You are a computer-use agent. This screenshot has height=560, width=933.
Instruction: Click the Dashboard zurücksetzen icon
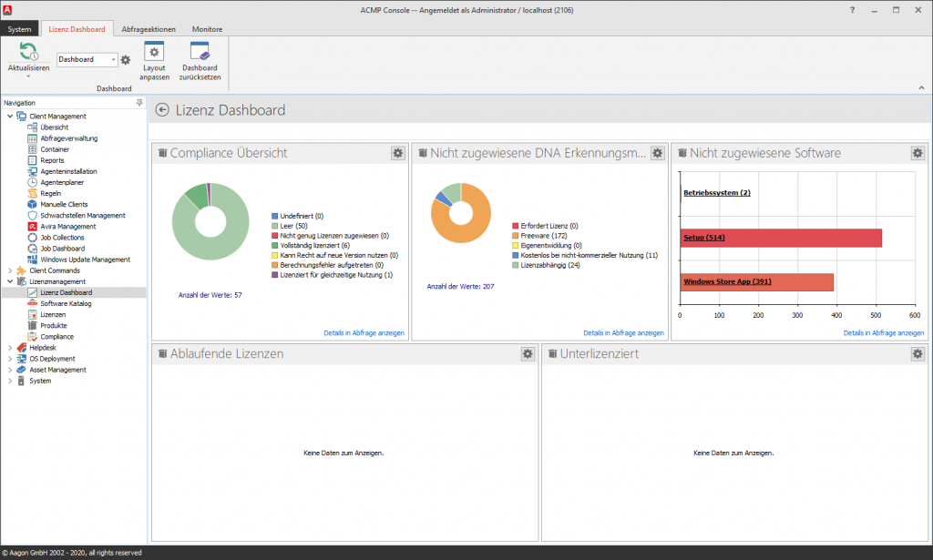[200, 53]
